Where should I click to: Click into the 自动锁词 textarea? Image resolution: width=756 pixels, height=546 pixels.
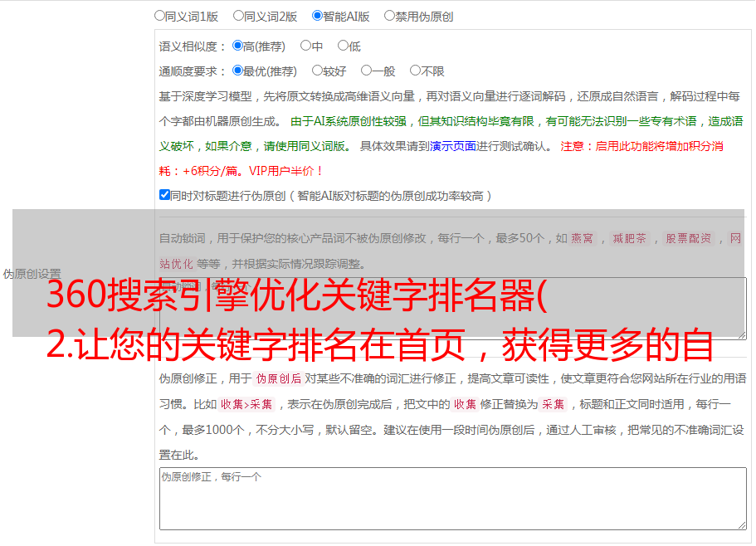click(x=453, y=308)
